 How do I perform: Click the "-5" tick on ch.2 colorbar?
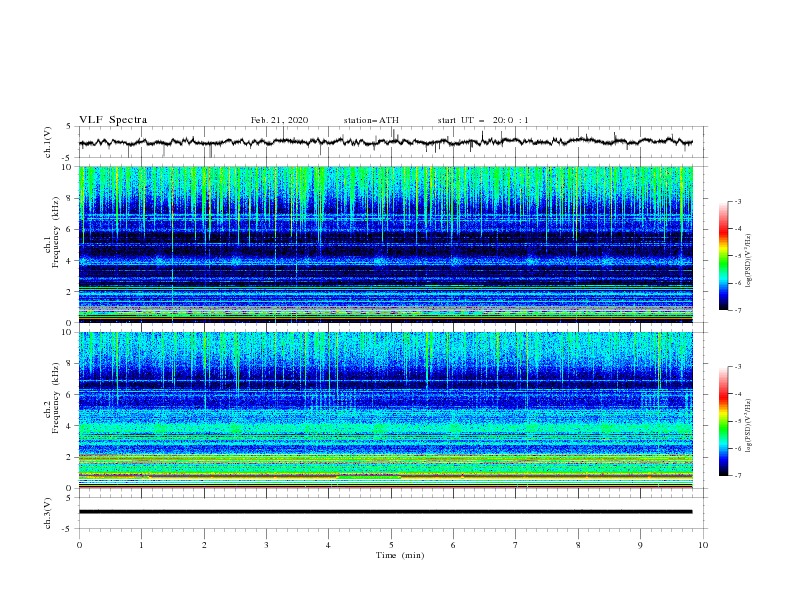[737, 421]
